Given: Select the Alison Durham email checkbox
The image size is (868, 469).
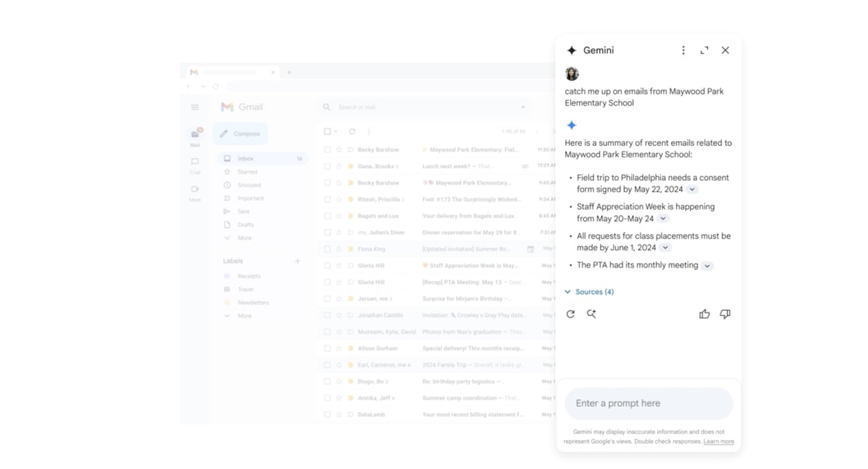Looking at the screenshot, I should pos(328,348).
